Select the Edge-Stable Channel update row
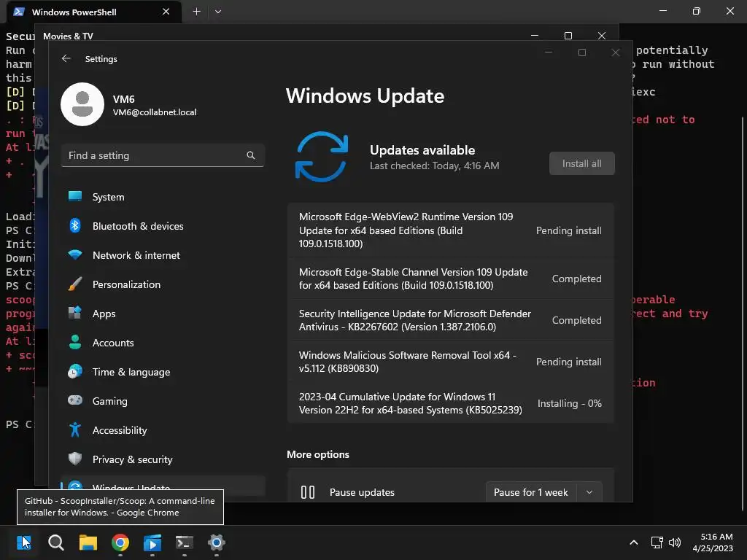Screen dimensions: 747x560 tap(450, 279)
